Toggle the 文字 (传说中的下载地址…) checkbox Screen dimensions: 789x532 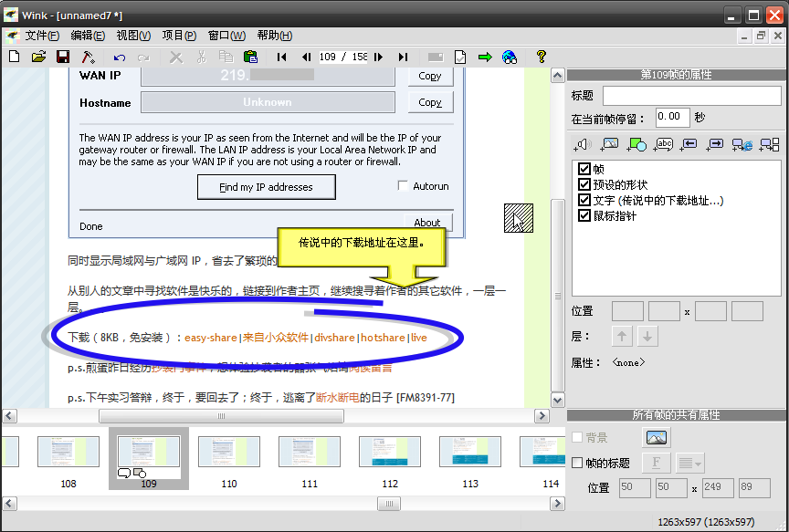584,200
